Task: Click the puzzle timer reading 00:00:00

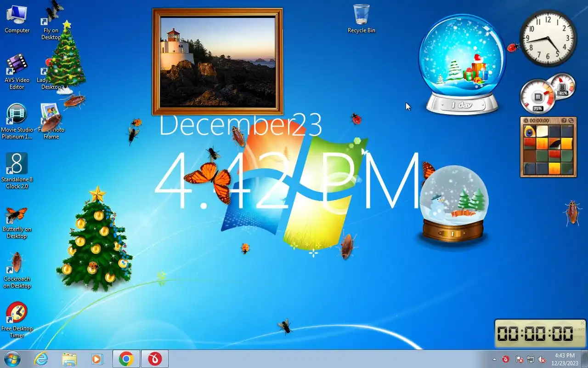Action: [x=539, y=121]
